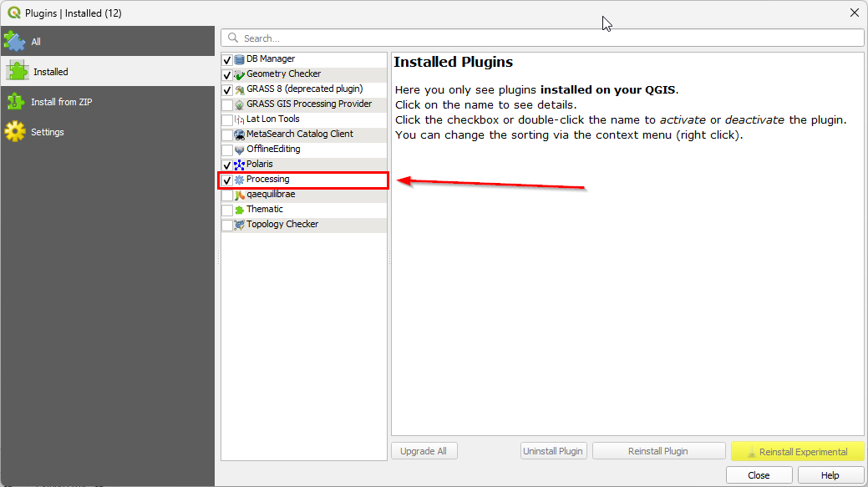The width and height of the screenshot is (868, 487).
Task: Switch to the Installed tab
Action: point(108,71)
